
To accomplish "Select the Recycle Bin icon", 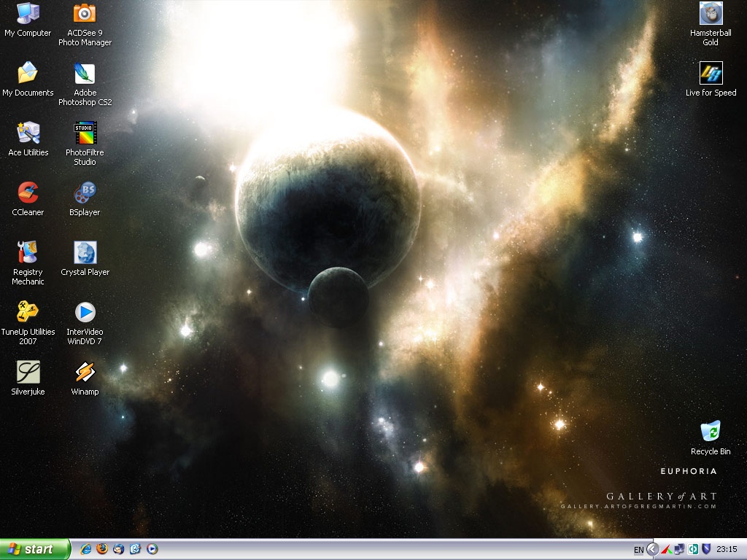I will [x=711, y=432].
